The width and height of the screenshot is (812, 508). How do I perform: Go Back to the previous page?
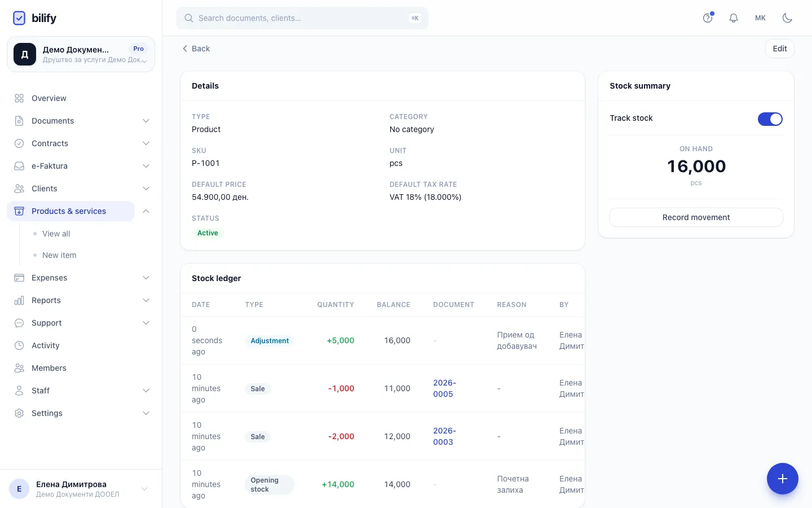[196, 49]
